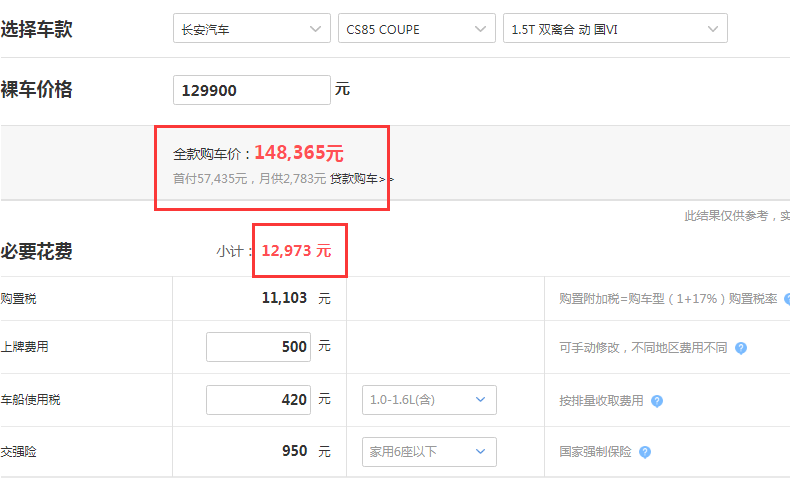Click the 车船使用税 row label
The width and height of the screenshot is (790, 478).
[x=30, y=400]
